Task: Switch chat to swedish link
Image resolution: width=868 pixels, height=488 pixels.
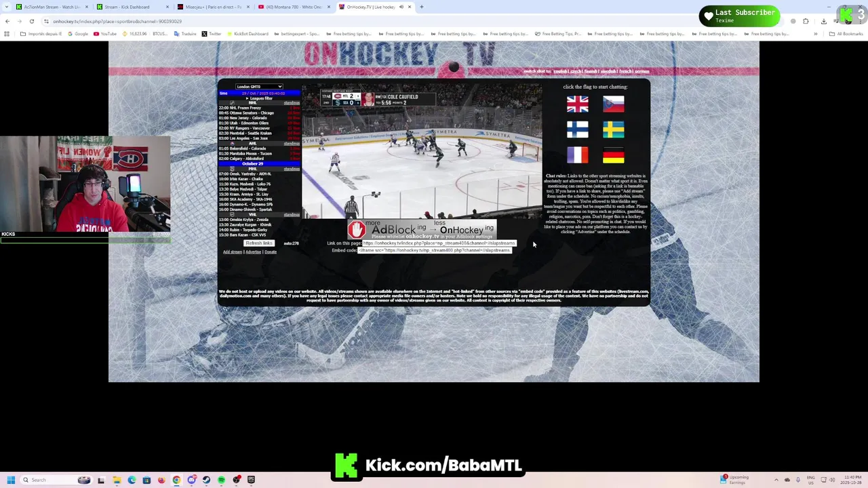Action: coord(608,71)
